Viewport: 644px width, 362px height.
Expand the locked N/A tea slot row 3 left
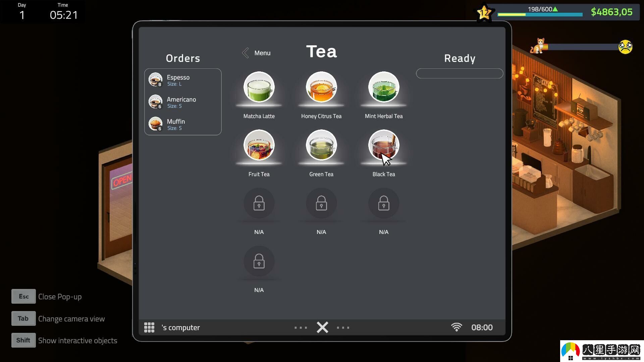pos(259,204)
